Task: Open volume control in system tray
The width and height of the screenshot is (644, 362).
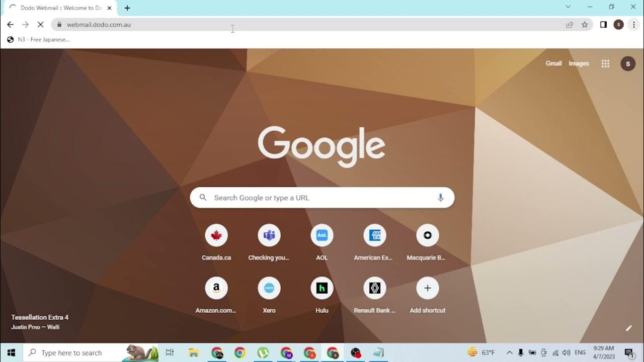Action: click(x=567, y=352)
